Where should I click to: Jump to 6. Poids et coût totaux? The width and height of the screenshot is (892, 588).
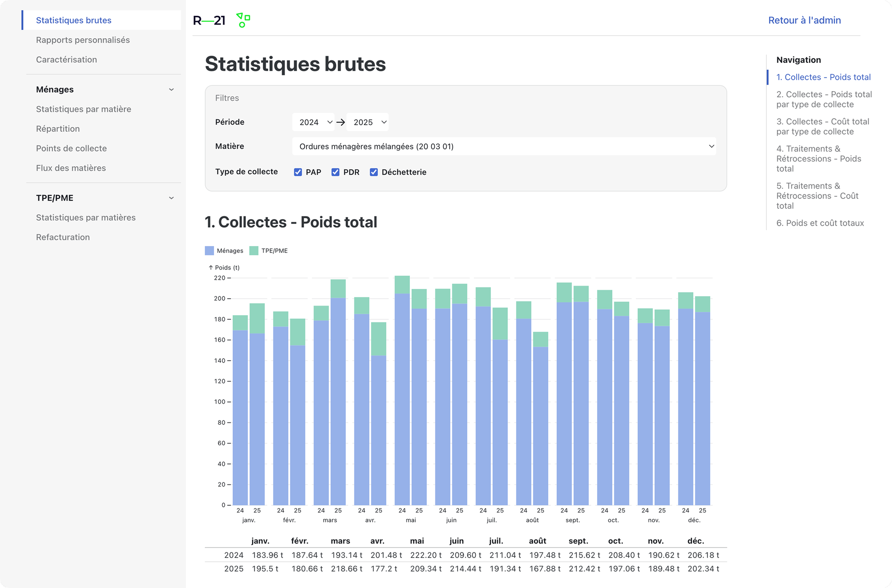click(x=820, y=223)
